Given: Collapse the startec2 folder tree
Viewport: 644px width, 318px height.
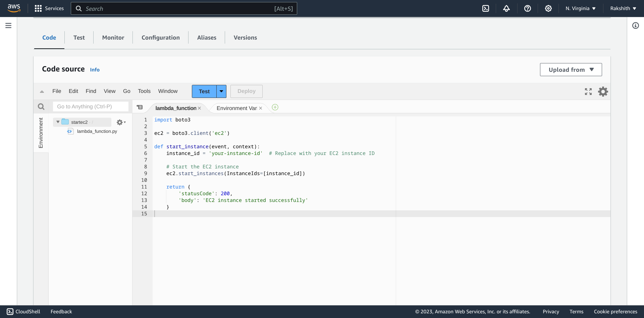Looking at the screenshot, I should click(x=58, y=122).
